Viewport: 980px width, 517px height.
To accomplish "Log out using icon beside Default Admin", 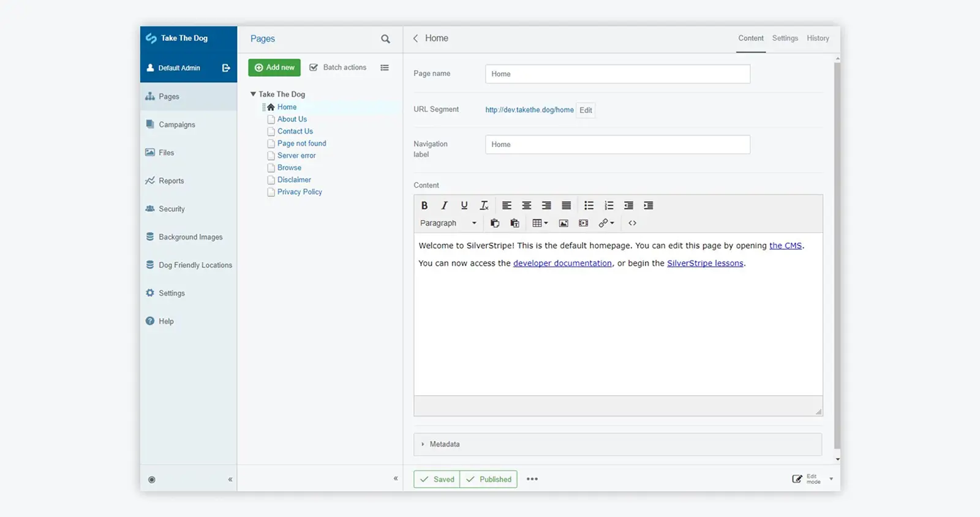I will pyautogui.click(x=226, y=68).
